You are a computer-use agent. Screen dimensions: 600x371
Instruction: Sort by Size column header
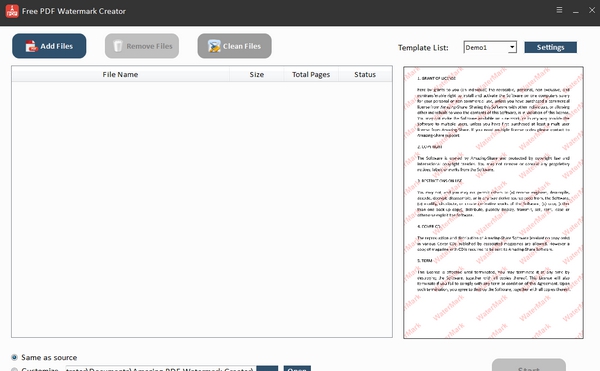[x=257, y=75]
